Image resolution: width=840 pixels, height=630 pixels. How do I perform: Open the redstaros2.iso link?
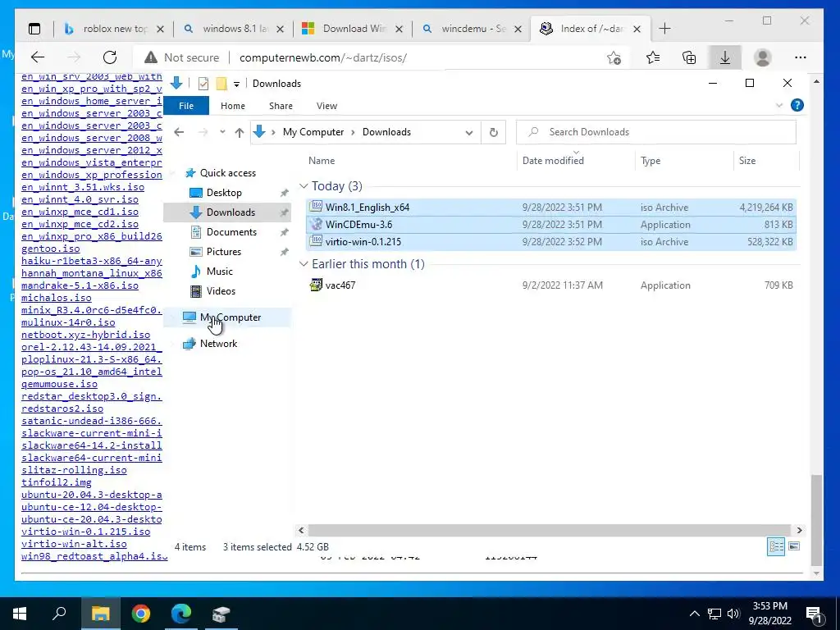tap(62, 409)
